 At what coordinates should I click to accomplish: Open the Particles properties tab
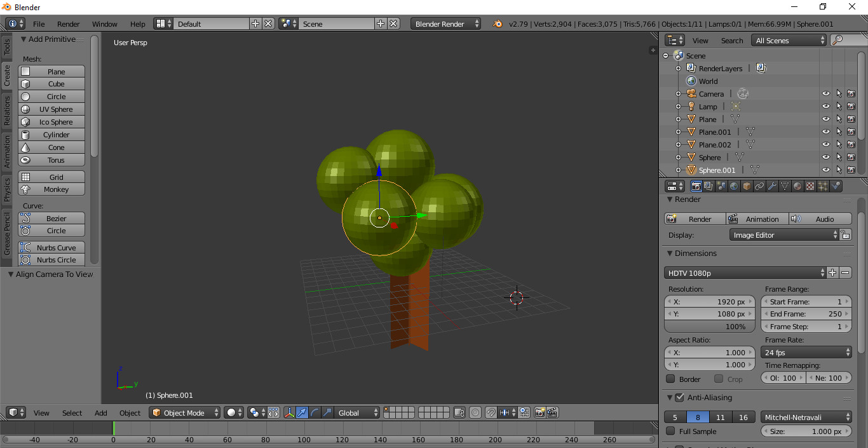(823, 186)
